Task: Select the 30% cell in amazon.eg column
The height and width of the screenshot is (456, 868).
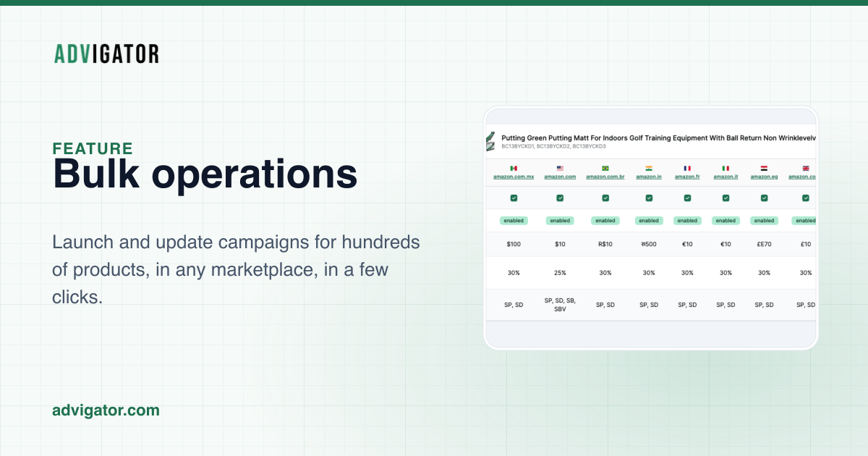Action: coord(764,273)
